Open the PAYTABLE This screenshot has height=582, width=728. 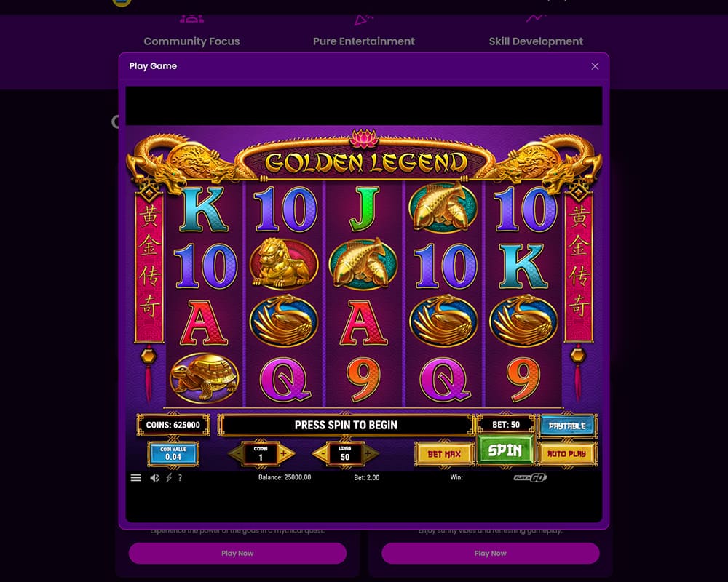(567, 426)
